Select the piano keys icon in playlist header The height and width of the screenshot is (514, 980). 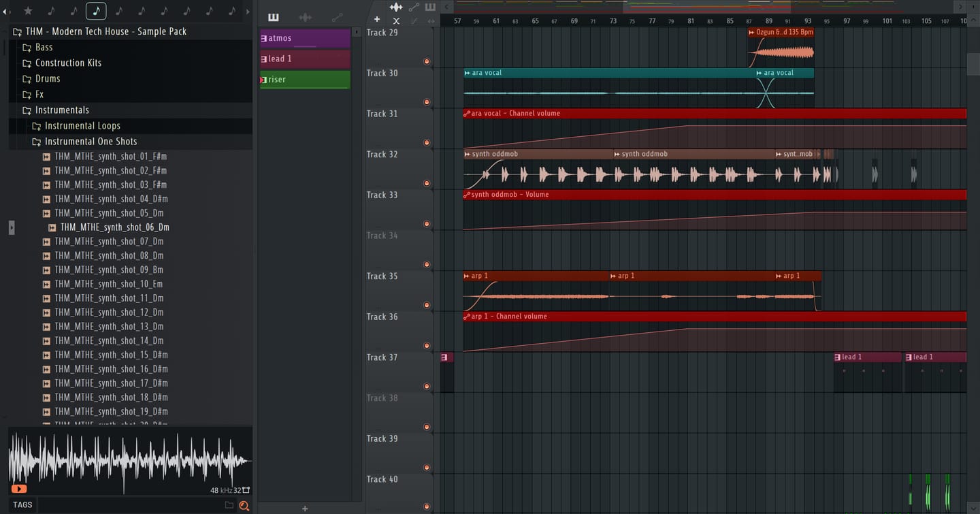click(x=430, y=7)
